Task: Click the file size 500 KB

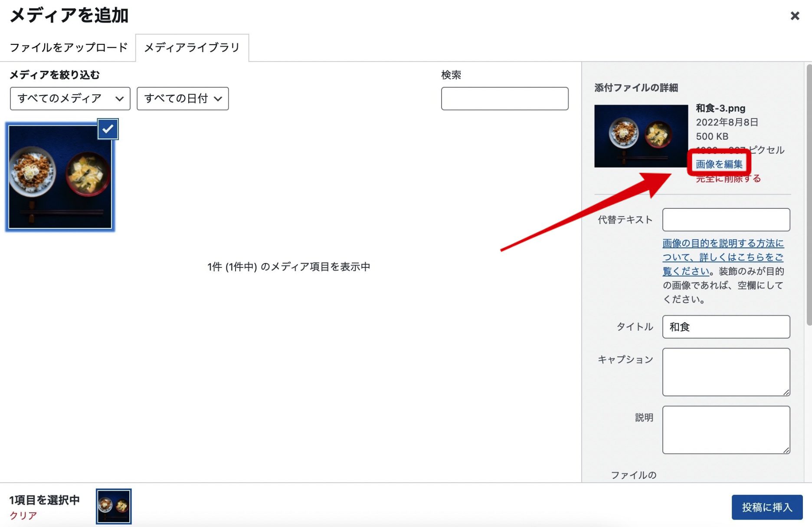Action: (712, 136)
